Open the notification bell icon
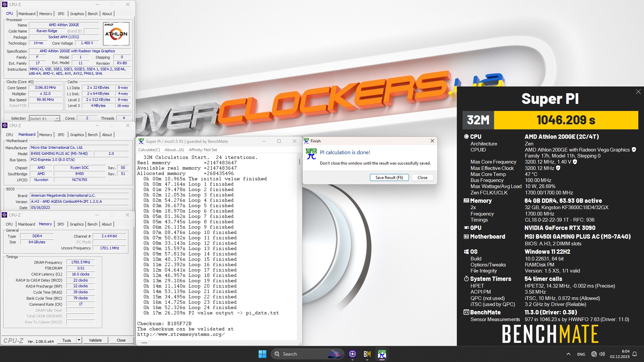The image size is (644, 362). 635,354
